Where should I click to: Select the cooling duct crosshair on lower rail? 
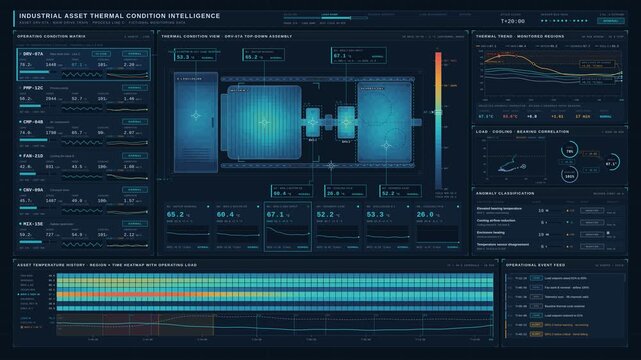pos(331,165)
